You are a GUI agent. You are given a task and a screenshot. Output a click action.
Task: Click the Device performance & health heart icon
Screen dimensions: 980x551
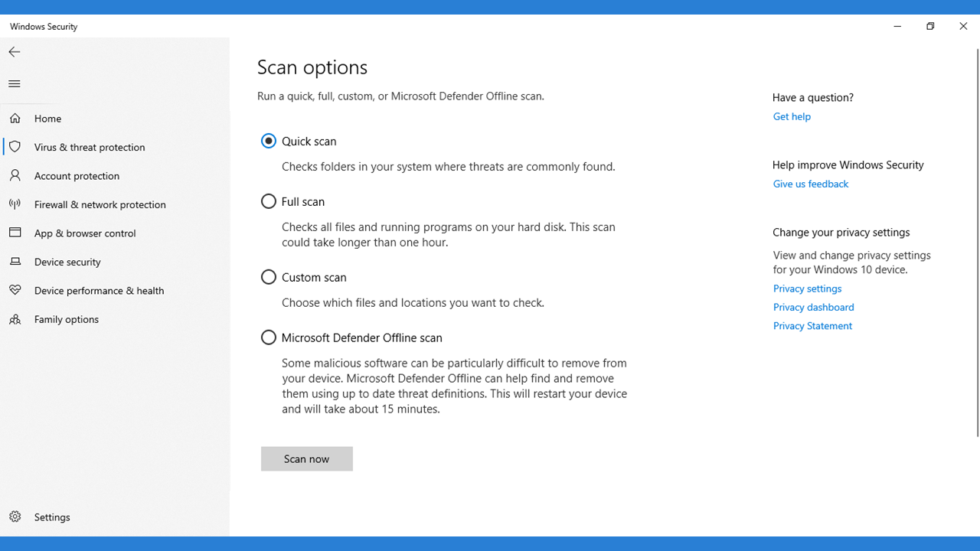pyautogui.click(x=15, y=290)
